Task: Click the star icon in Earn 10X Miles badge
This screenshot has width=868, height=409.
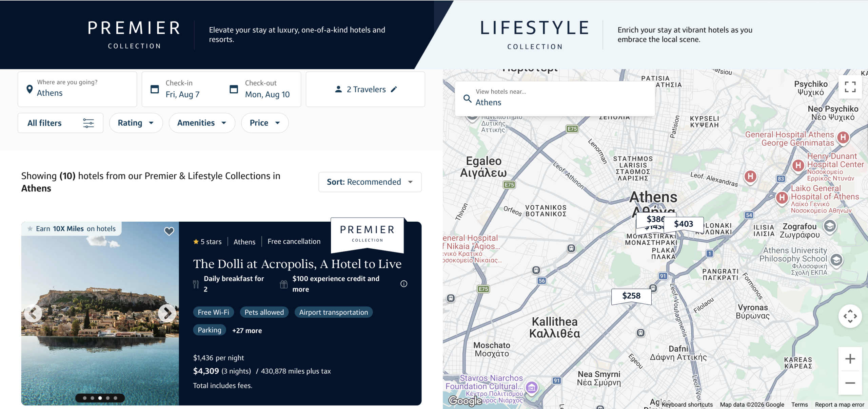Action: (30, 228)
